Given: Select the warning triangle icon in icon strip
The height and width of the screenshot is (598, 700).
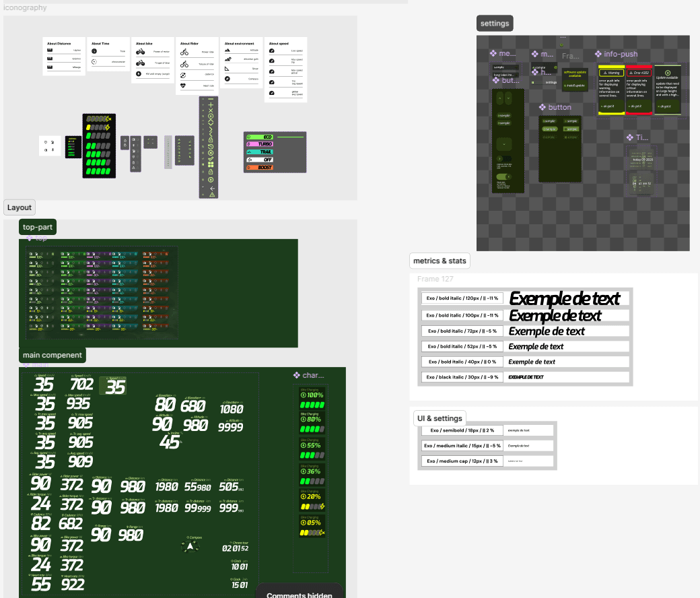Looking at the screenshot, I should [212, 194].
